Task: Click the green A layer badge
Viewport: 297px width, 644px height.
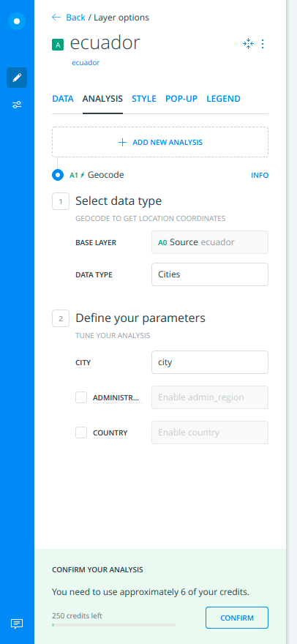Action: (58, 45)
